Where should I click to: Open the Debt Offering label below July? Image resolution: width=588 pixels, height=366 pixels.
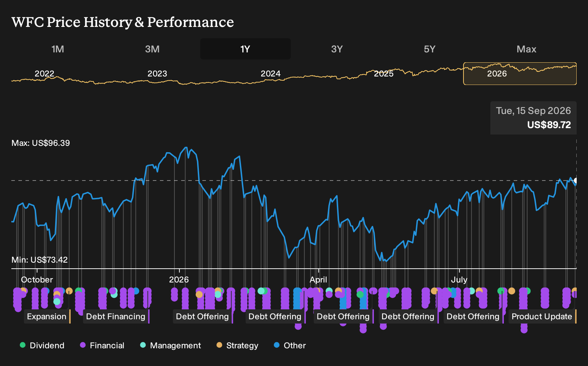(473, 316)
